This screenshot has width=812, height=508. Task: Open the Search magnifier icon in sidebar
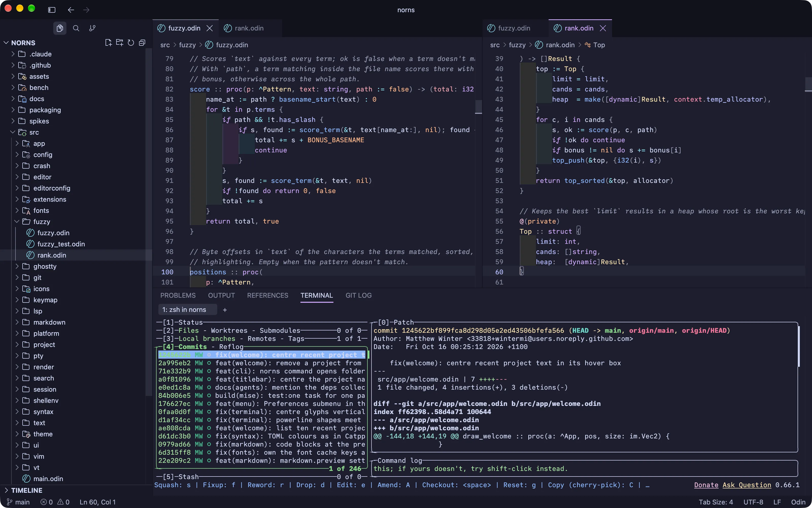(x=76, y=28)
